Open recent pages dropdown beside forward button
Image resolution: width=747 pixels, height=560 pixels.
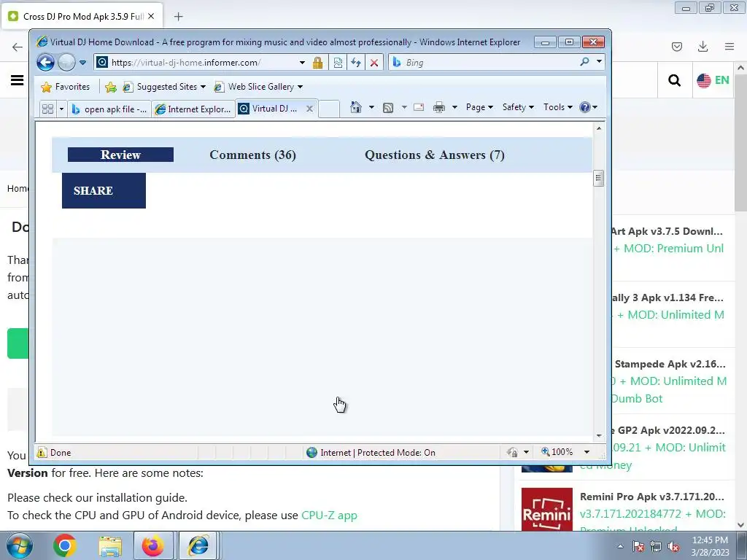(x=83, y=63)
